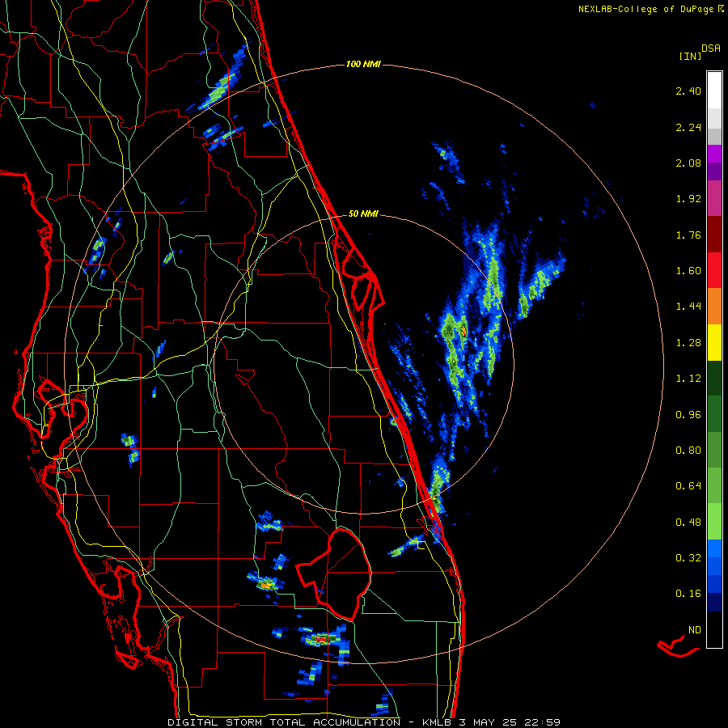Select the 0.80 scale value

[x=688, y=451]
